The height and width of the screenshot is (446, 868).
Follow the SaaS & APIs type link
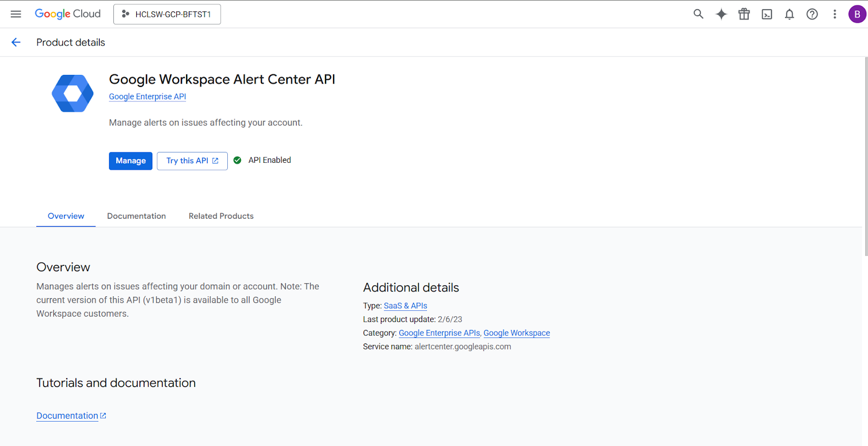tap(405, 306)
